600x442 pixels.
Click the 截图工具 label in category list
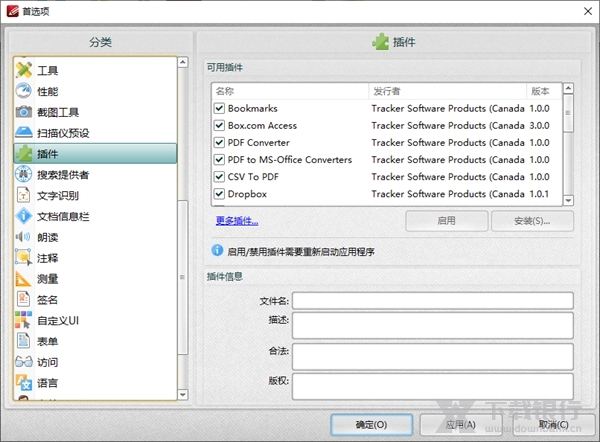(x=58, y=112)
